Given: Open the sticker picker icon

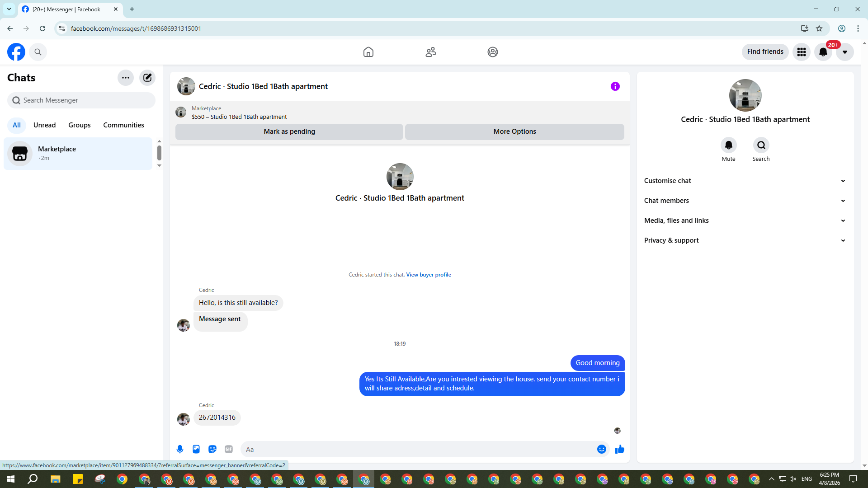Looking at the screenshot, I should coord(212,449).
